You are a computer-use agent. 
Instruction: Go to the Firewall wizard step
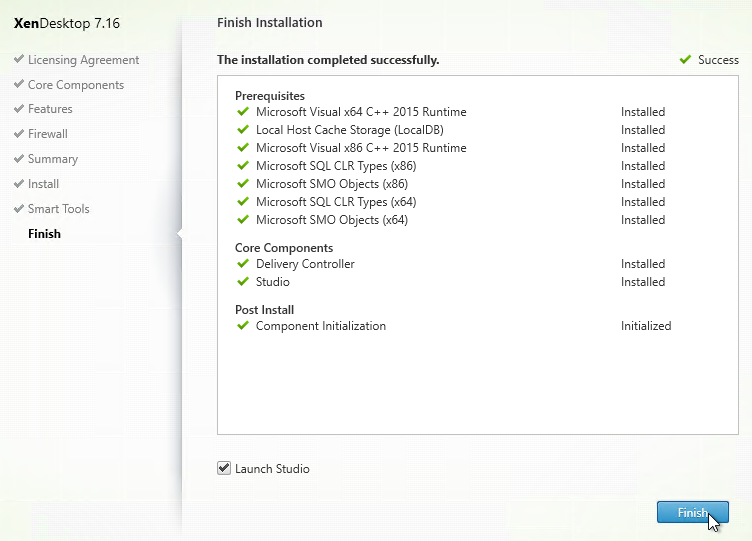47,134
